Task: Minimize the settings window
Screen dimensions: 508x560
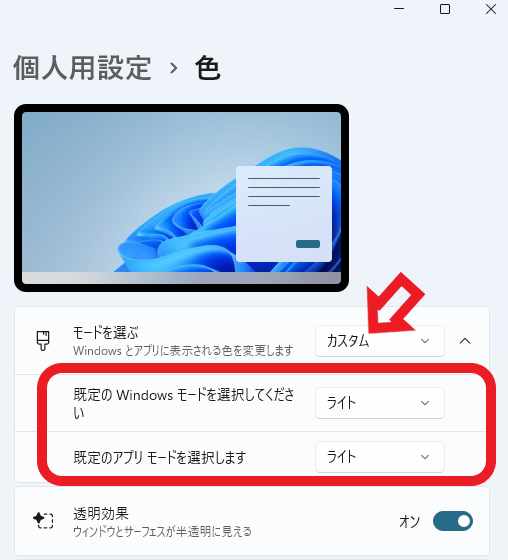Action: click(x=399, y=9)
